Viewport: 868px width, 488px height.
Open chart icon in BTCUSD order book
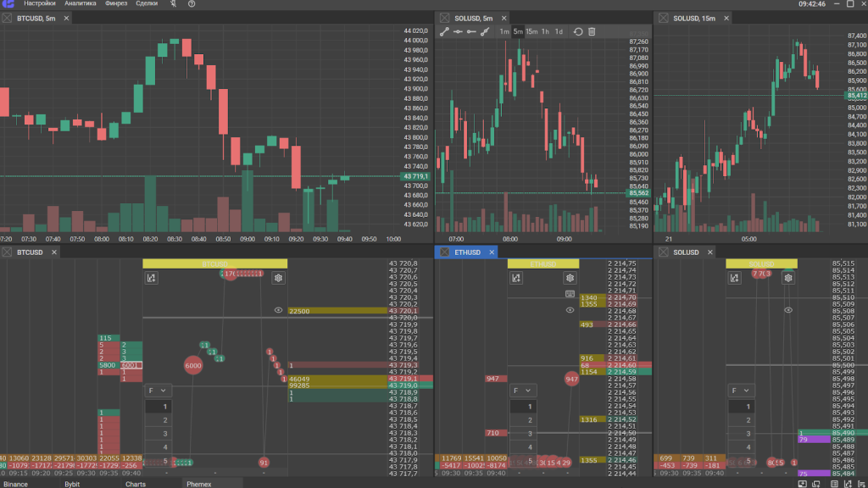pos(152,278)
